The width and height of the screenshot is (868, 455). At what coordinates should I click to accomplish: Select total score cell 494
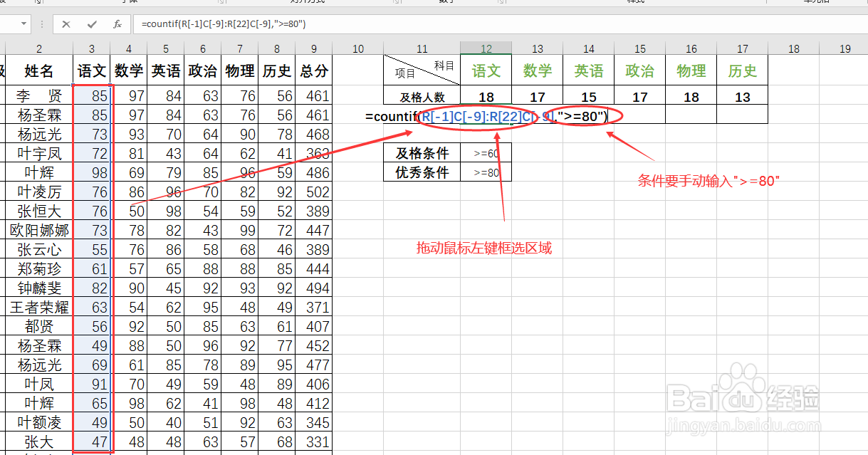pyautogui.click(x=314, y=288)
